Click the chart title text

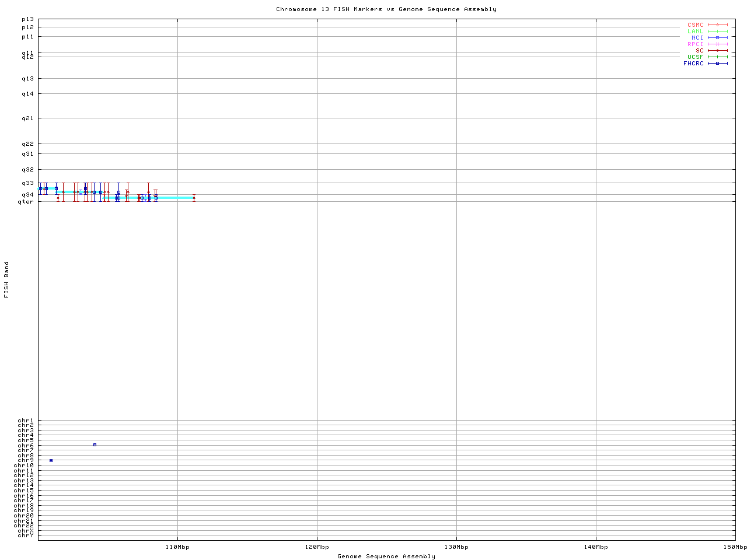coord(386,9)
